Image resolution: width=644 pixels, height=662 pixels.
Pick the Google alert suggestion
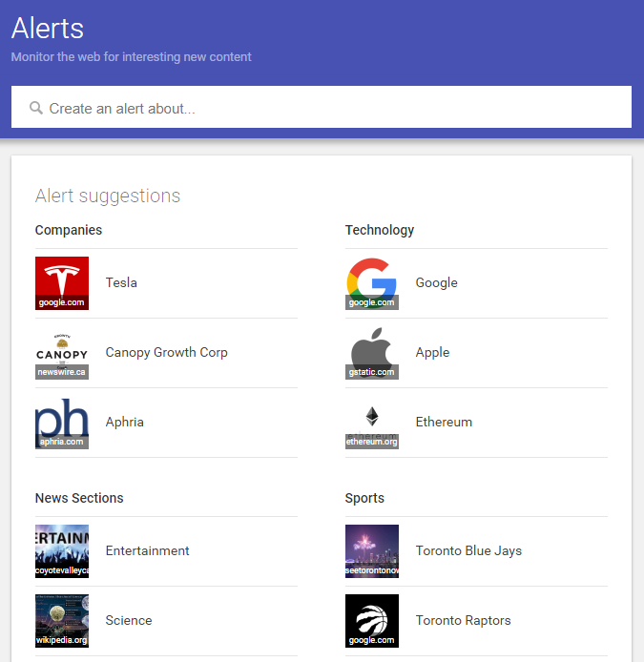point(476,283)
